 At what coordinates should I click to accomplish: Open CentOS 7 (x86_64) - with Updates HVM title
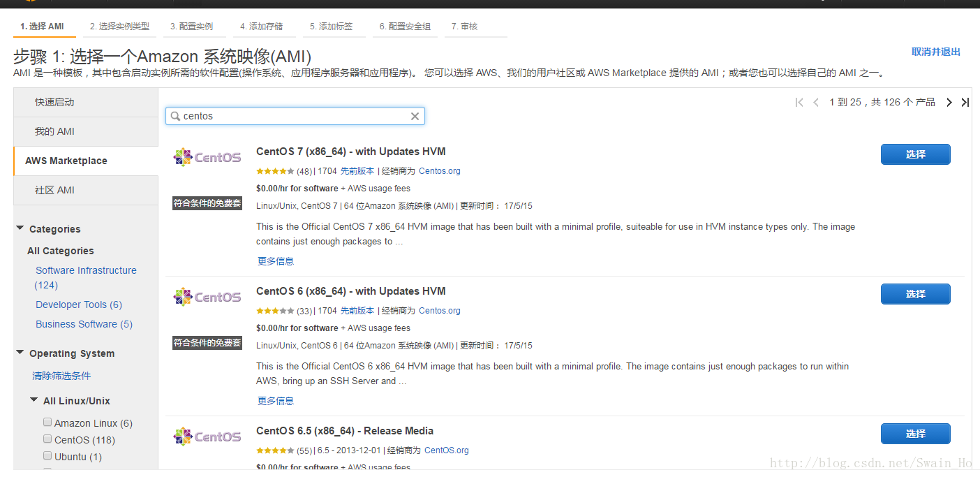click(x=351, y=152)
